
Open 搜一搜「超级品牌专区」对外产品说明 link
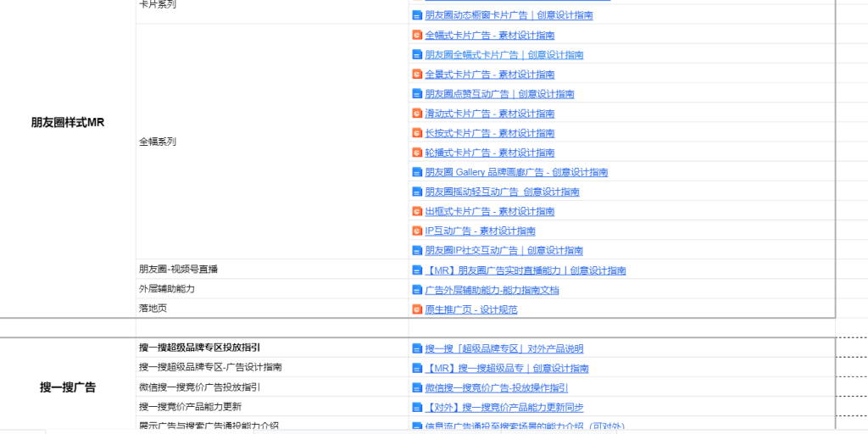(504, 348)
